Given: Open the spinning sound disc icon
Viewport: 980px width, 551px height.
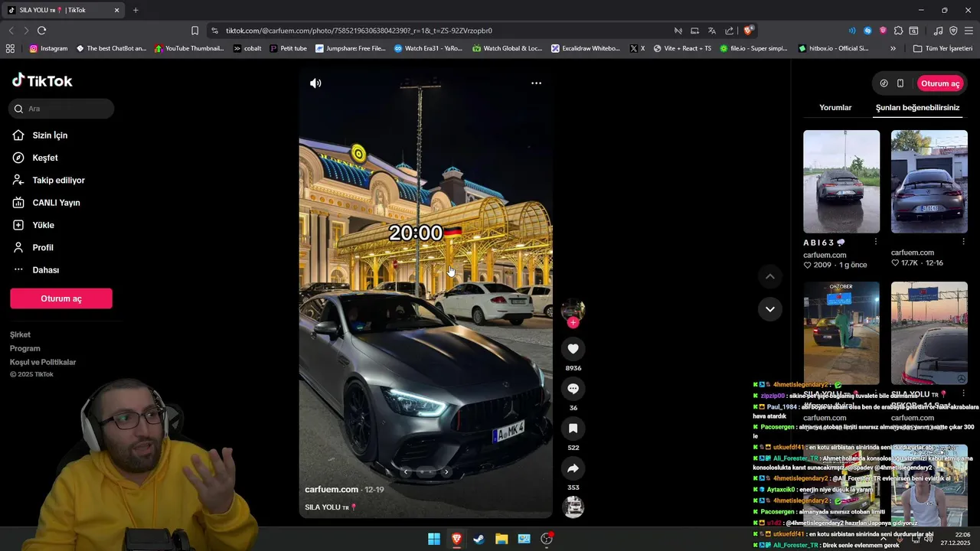Looking at the screenshot, I should (573, 507).
